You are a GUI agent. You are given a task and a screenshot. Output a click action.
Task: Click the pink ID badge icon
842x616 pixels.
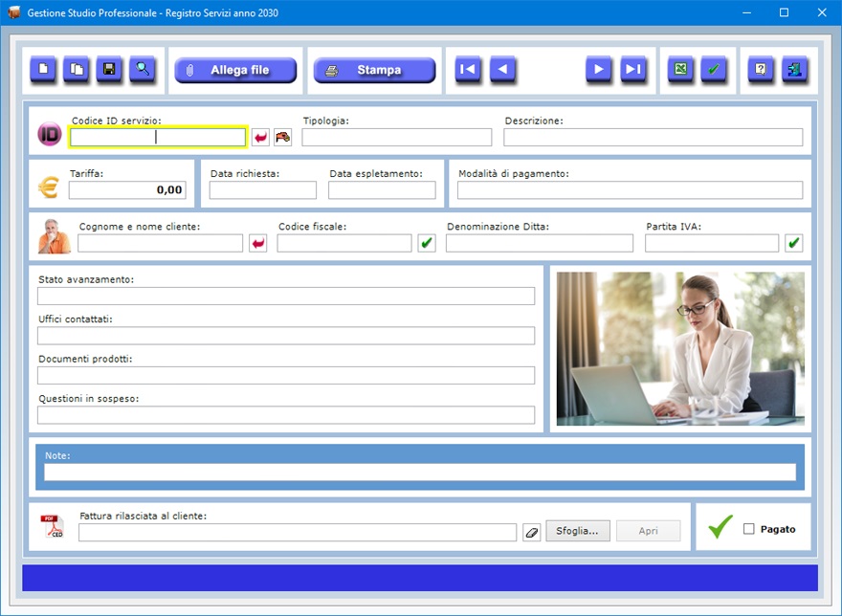pos(50,134)
